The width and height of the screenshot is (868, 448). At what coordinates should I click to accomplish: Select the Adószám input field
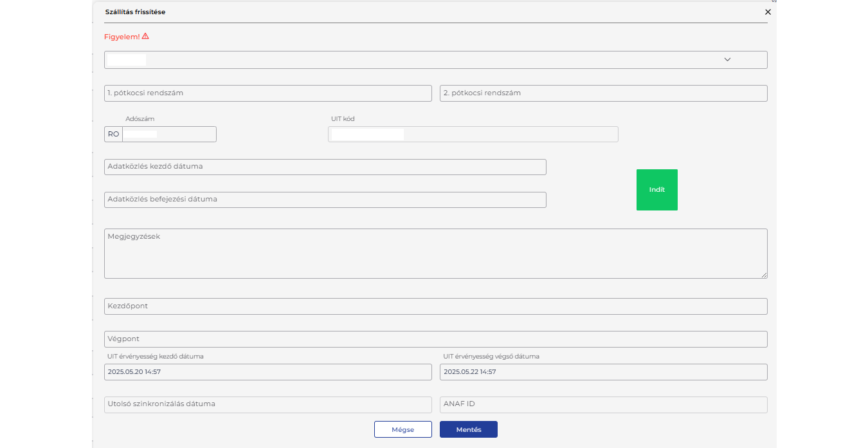pyautogui.click(x=169, y=134)
